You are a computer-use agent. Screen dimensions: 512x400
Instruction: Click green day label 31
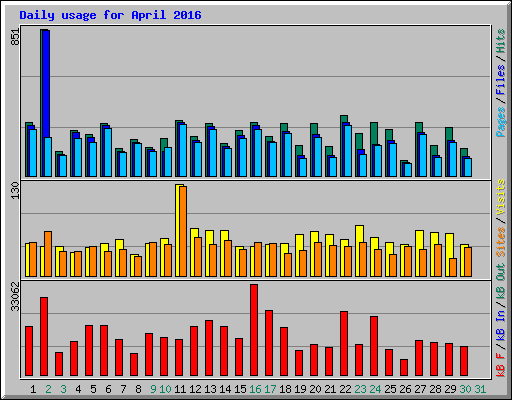(x=480, y=389)
